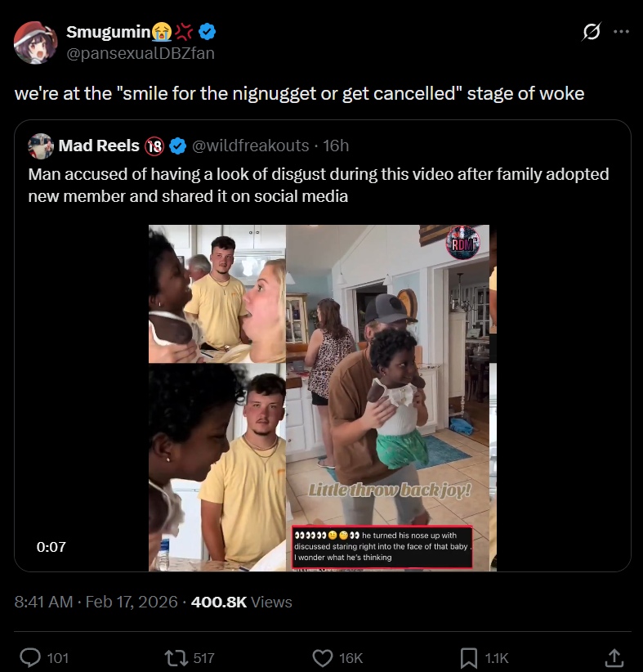Click the red 18 emoji badge by Mad Reels
Viewport: 643px width, 672px height.
coord(154,146)
